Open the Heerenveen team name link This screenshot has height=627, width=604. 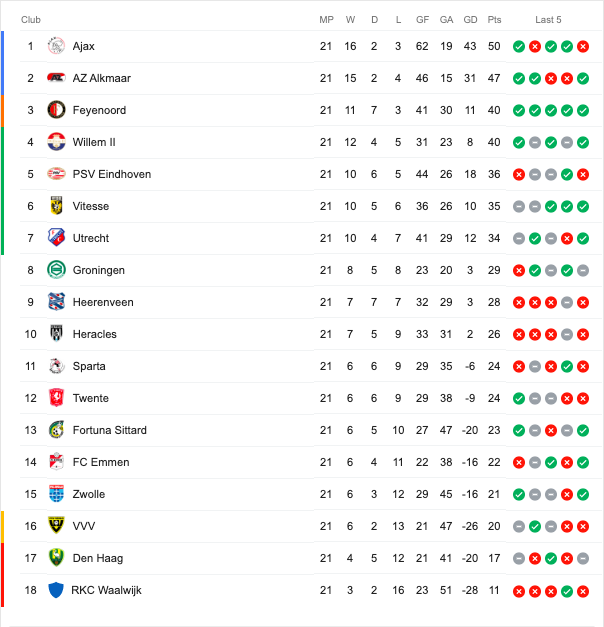click(x=103, y=302)
